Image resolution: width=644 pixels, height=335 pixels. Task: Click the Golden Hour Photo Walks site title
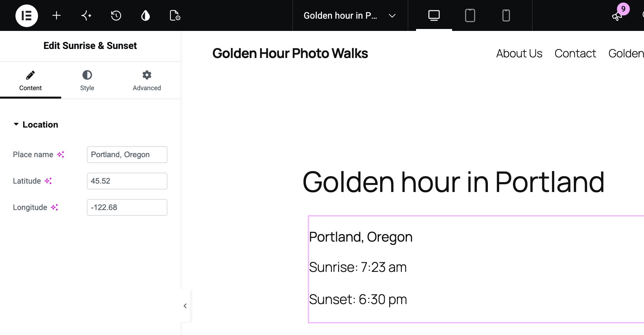tap(290, 53)
